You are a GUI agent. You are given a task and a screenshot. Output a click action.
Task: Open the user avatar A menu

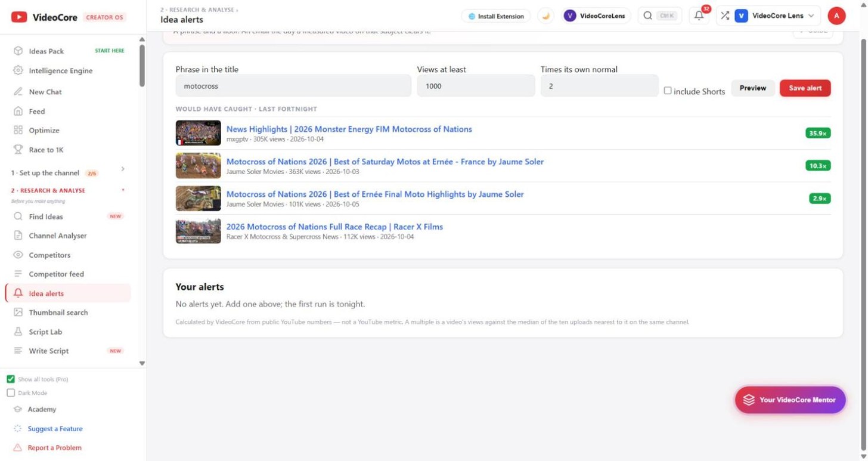[x=836, y=16]
